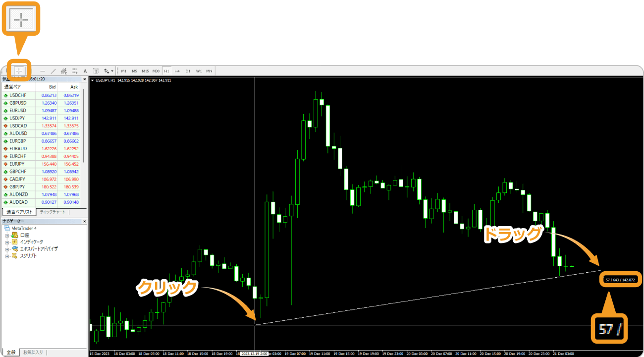Select the GBPJPY symbol row
The image size is (644, 357).
[x=41, y=187]
